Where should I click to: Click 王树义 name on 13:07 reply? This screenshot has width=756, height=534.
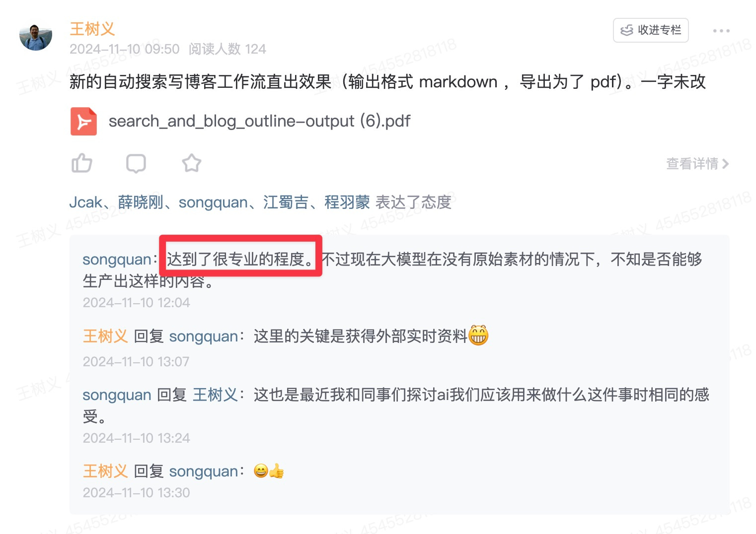[x=105, y=336]
